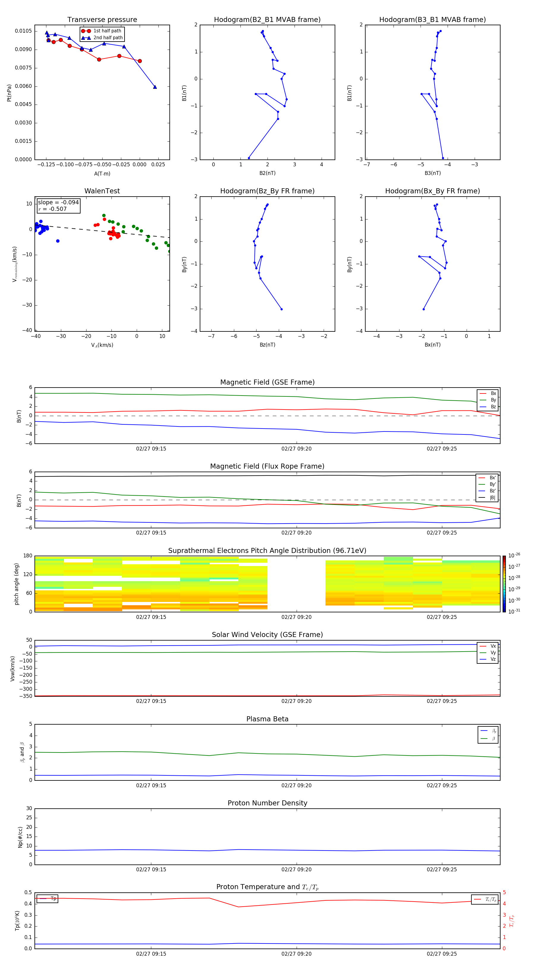Click the beta legend box in Plasma Beta plot
The height and width of the screenshot is (980, 535).
[x=488, y=735]
